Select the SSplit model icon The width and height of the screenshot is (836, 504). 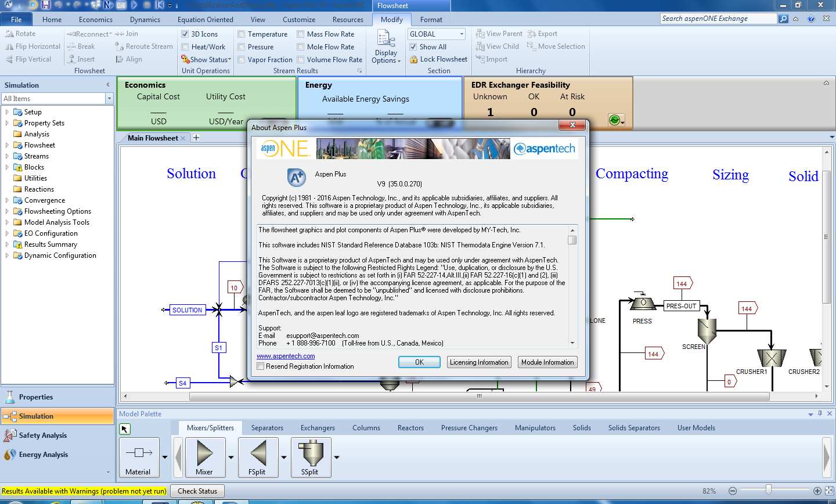tap(311, 458)
